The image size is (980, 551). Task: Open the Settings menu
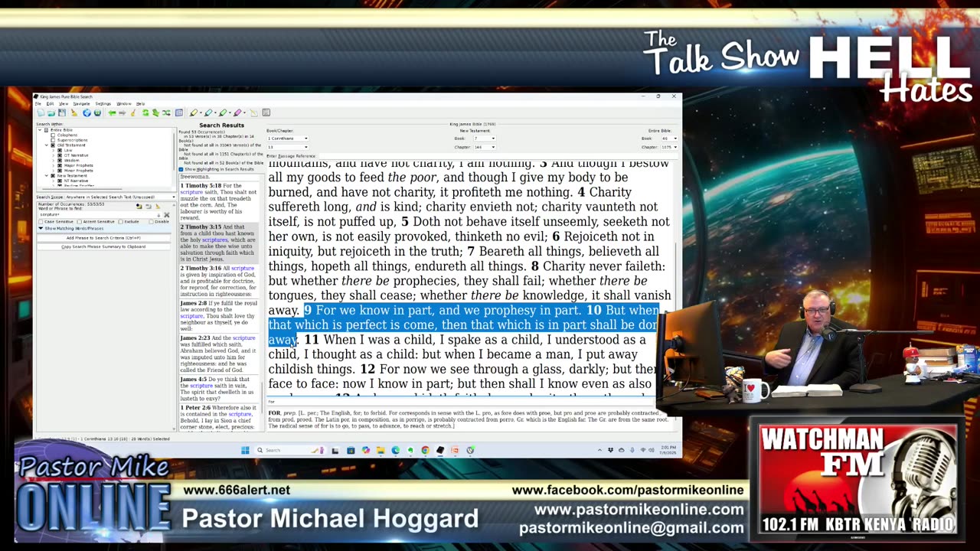point(103,103)
